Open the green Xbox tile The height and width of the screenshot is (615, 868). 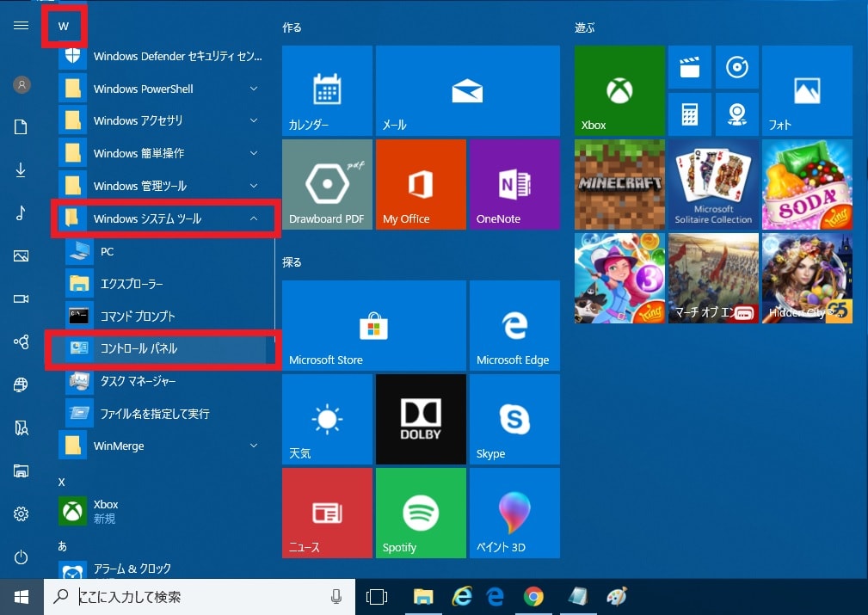[x=619, y=91]
